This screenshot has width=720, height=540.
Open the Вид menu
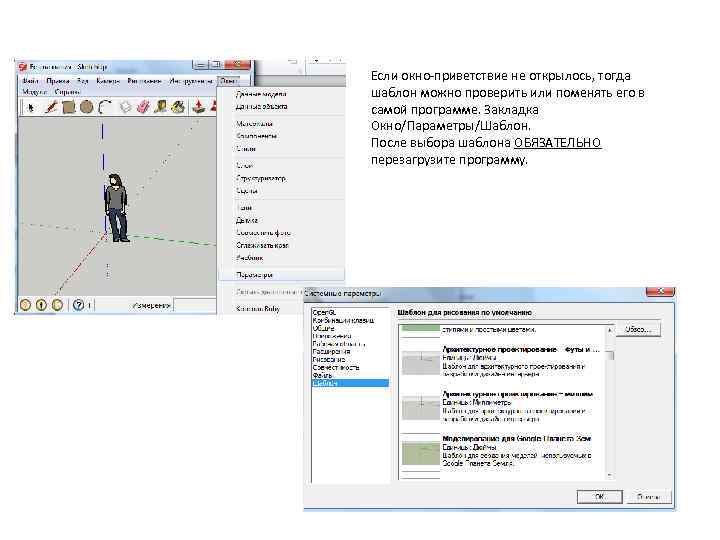click(x=83, y=81)
